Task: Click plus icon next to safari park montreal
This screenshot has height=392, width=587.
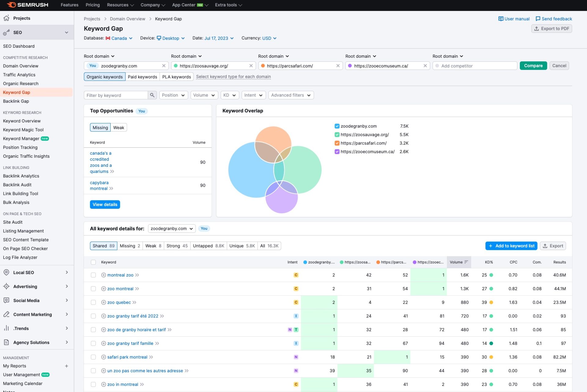Action: tap(103, 357)
